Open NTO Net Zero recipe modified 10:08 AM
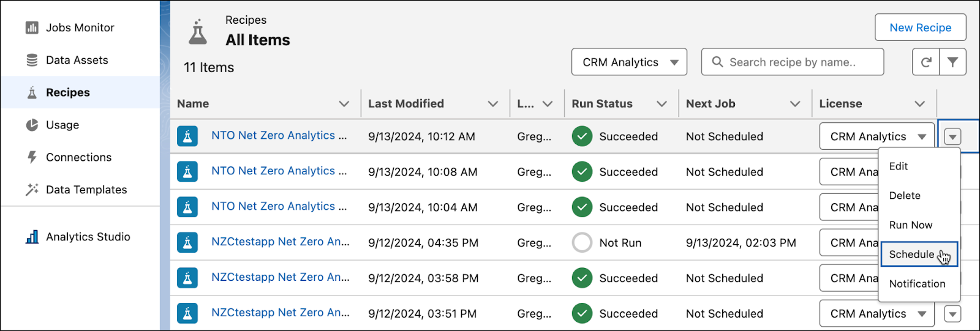The height and width of the screenshot is (331, 980). click(279, 171)
